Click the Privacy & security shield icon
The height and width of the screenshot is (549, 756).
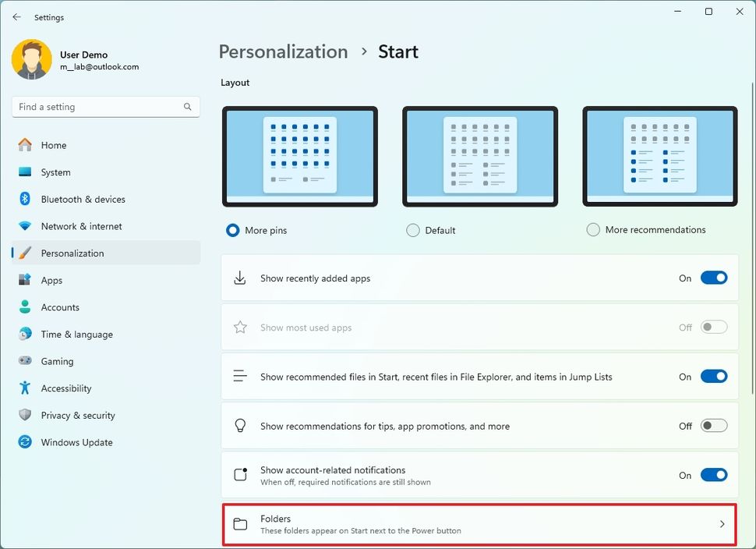click(x=24, y=415)
